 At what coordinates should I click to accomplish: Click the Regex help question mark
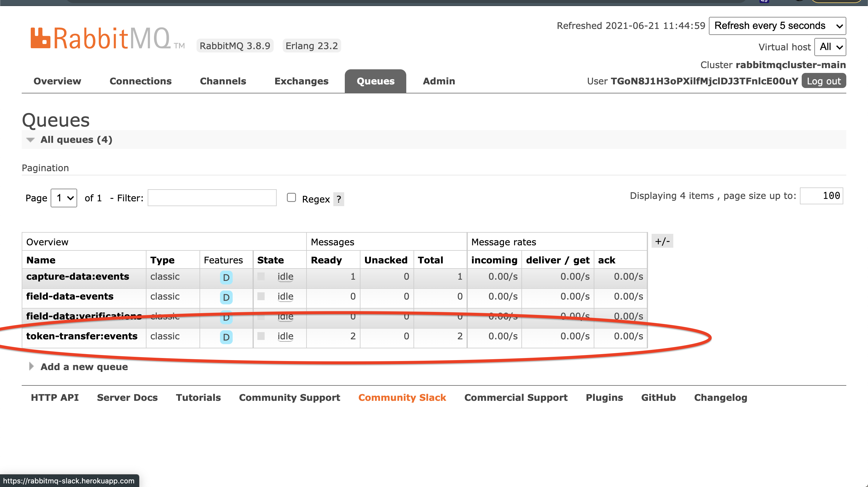tap(339, 199)
